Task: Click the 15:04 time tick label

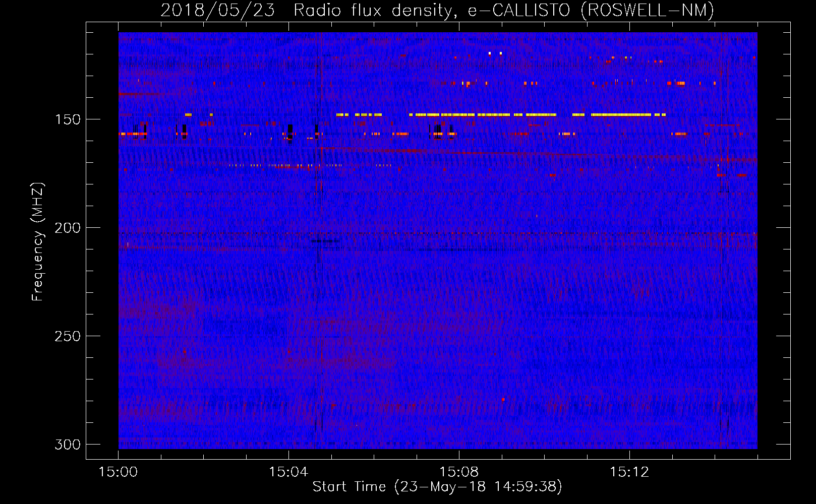Action: point(288,472)
